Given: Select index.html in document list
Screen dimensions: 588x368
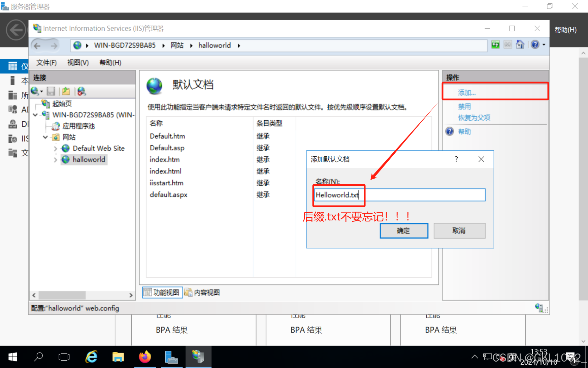Looking at the screenshot, I should click(165, 171).
